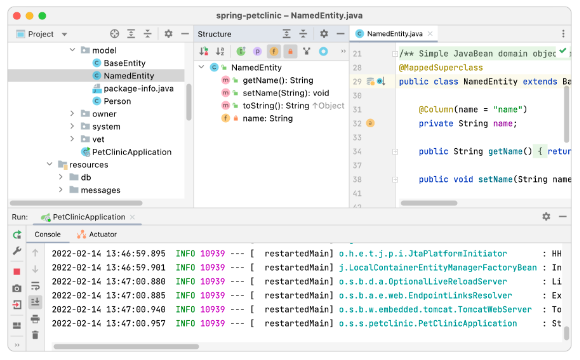Collapse All in Project panel toolbar
This screenshot has height=360, width=580.
tap(148, 34)
